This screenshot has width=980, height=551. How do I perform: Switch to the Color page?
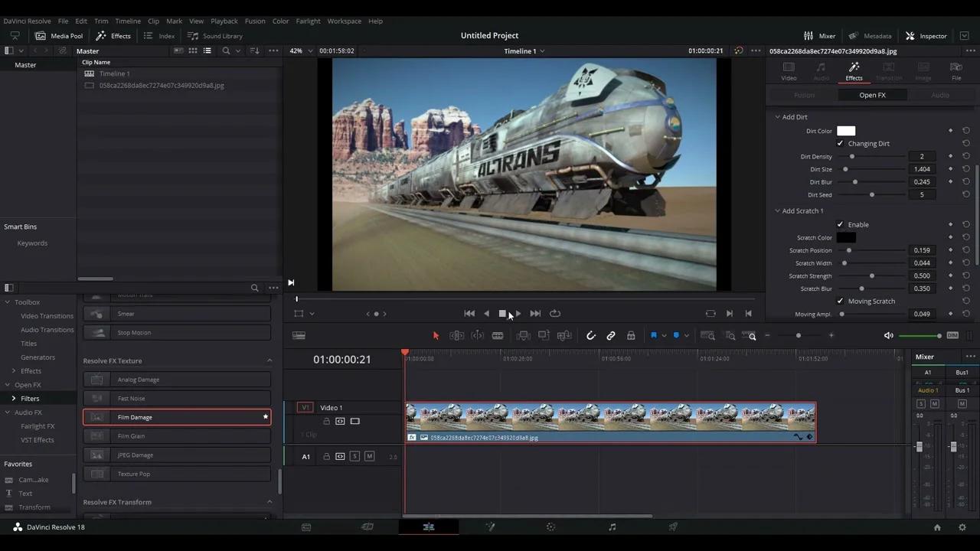pos(550,527)
